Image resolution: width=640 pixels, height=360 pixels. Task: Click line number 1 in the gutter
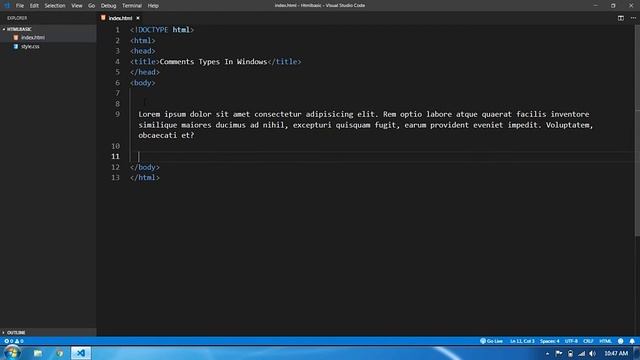coord(118,30)
